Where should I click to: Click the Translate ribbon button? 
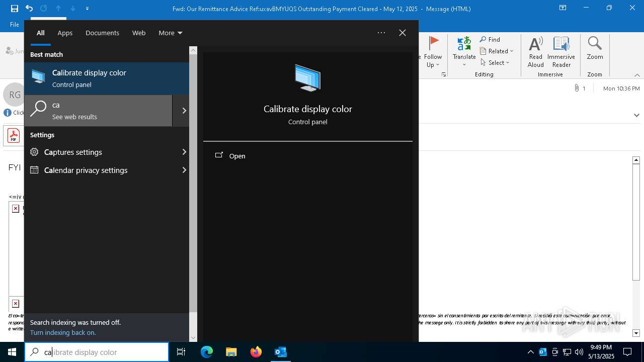[464, 52]
